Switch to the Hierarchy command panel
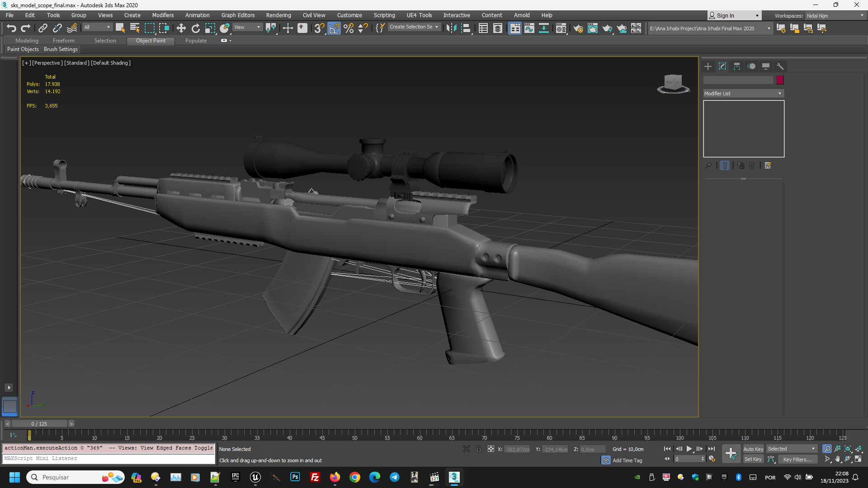 pyautogui.click(x=737, y=66)
